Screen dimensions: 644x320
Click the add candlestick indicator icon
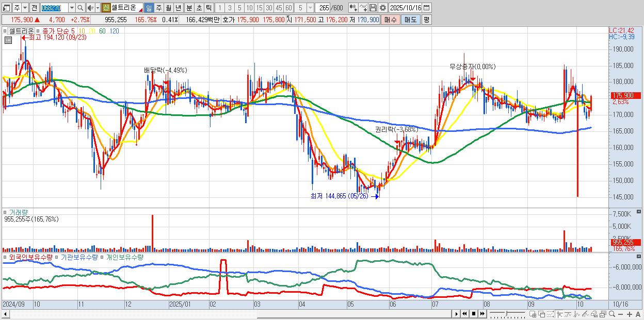353,8
